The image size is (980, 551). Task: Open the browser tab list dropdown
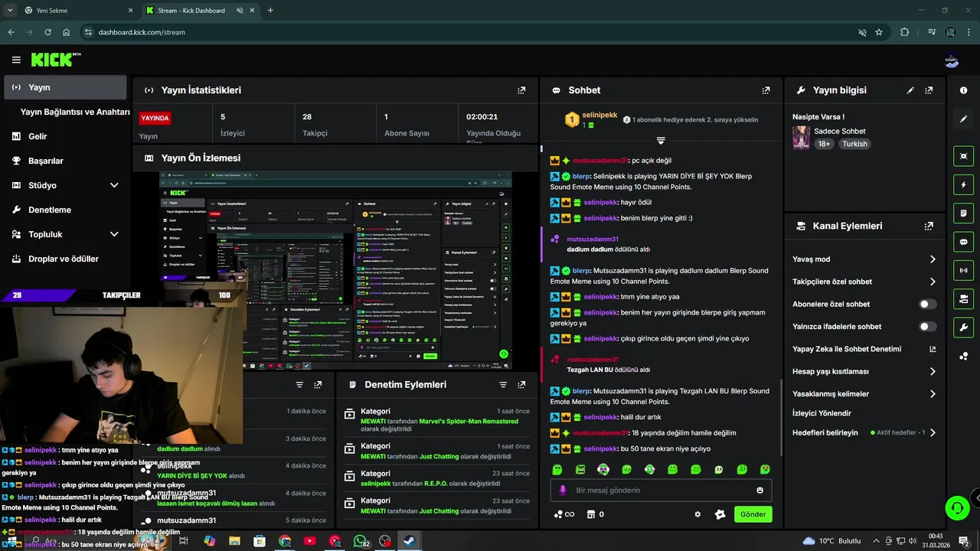coord(10,10)
